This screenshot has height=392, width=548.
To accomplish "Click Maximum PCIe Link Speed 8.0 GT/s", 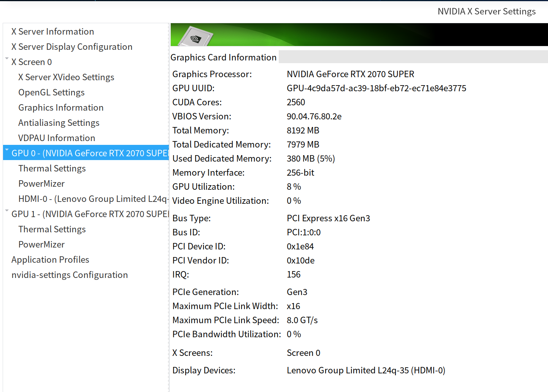I will (302, 320).
